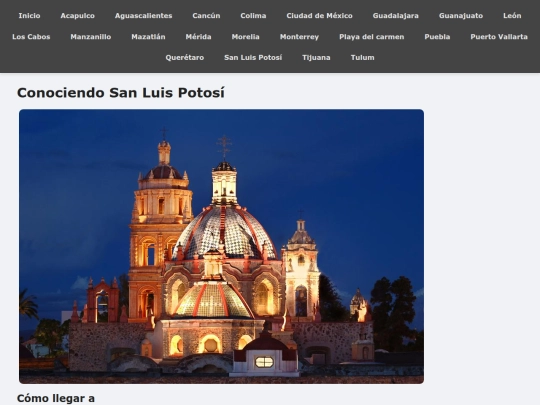Image resolution: width=540 pixels, height=405 pixels.
Task: Click the Morelia link
Action: [x=245, y=37]
